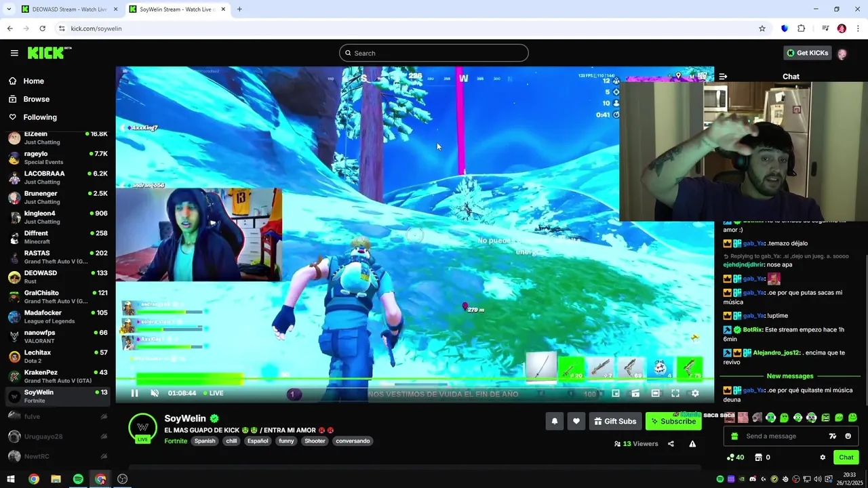Toggle picture-in-picture mode
The image size is (868, 488).
click(616, 393)
